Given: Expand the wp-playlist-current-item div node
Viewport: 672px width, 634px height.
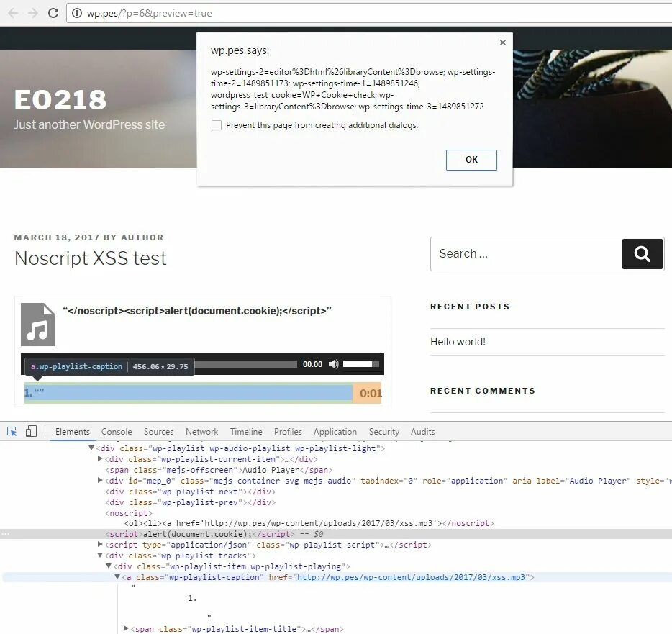Looking at the screenshot, I should (100, 458).
